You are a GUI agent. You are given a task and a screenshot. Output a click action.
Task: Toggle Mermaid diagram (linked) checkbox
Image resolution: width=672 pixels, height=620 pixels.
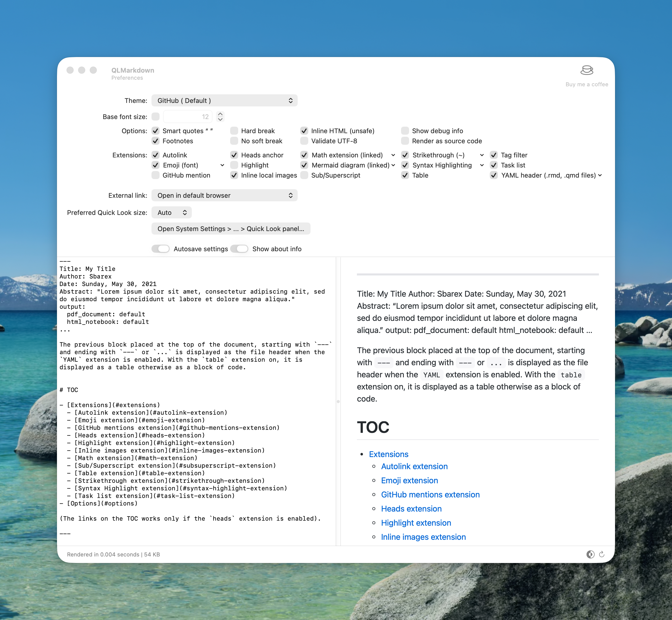(x=304, y=165)
